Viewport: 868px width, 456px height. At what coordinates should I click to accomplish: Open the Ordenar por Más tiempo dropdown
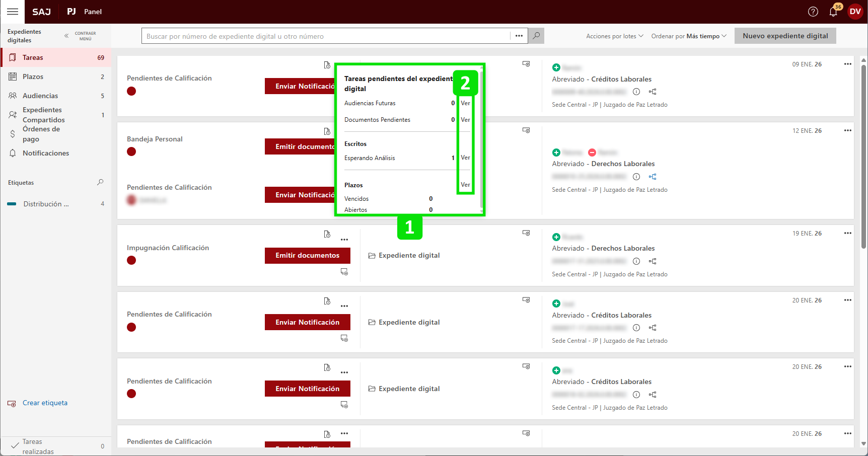688,36
